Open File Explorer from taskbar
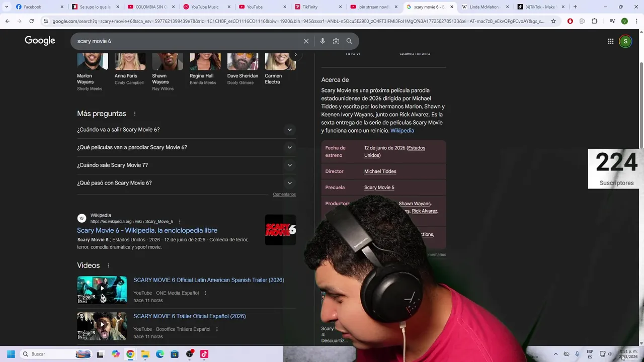The width and height of the screenshot is (644, 362). [x=145, y=354]
